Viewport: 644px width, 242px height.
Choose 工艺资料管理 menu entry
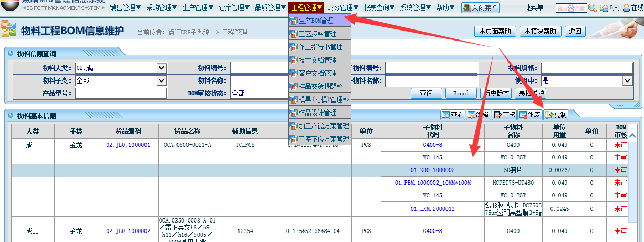click(317, 34)
